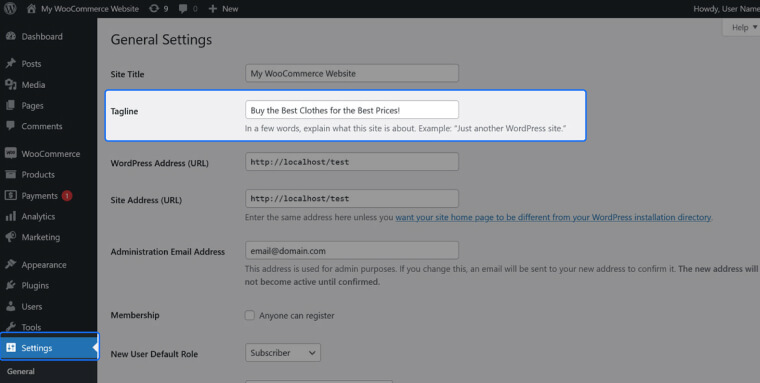Click the Tools wrench icon

click(x=11, y=327)
